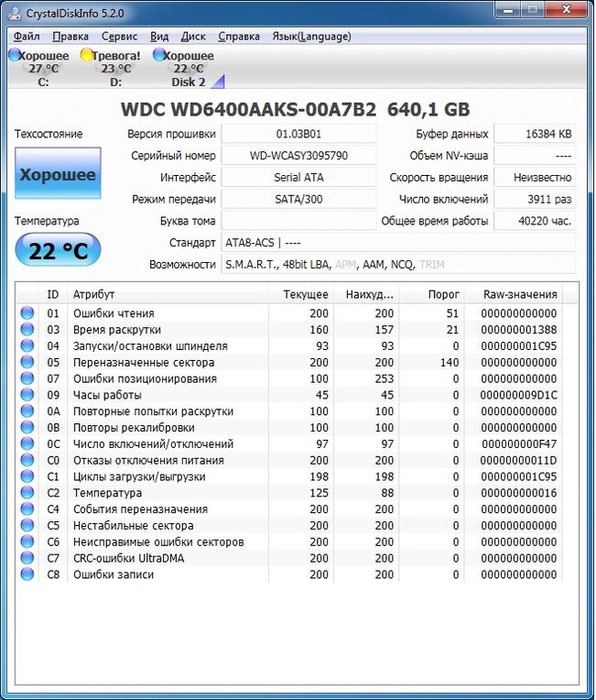
Task: Open the Вид menu
Action: click(159, 36)
